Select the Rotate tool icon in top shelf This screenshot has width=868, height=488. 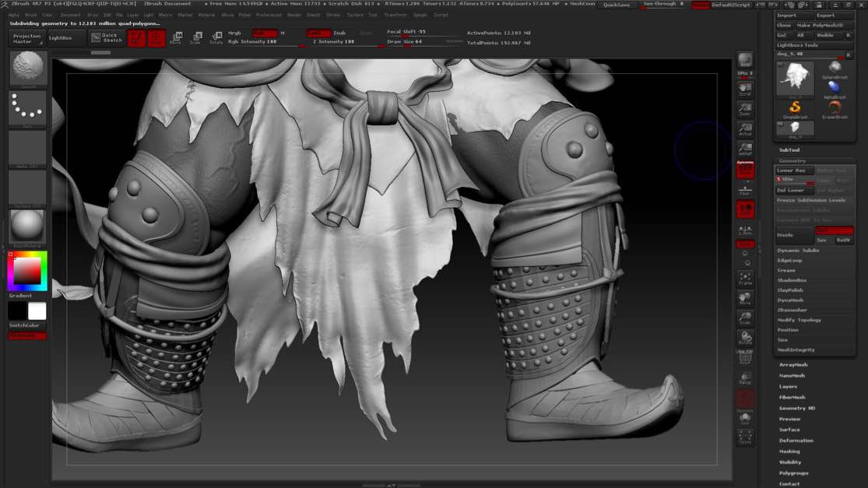(x=216, y=37)
